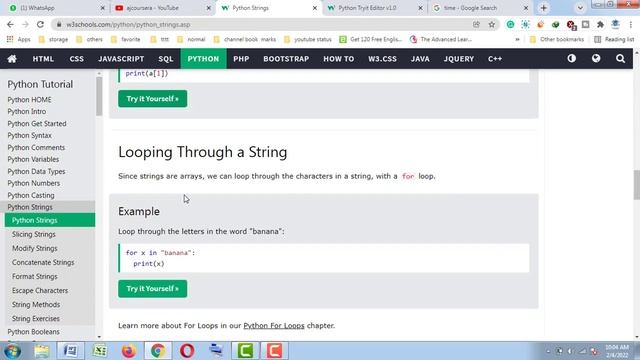Open HOW TO in top navigation
The height and width of the screenshot is (360, 640).
pyautogui.click(x=339, y=59)
